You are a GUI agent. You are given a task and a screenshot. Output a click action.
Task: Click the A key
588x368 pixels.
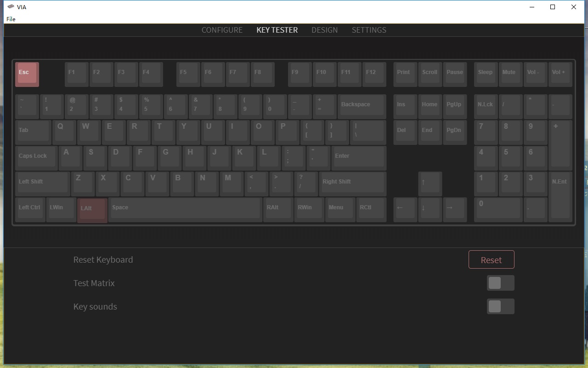[71, 158]
